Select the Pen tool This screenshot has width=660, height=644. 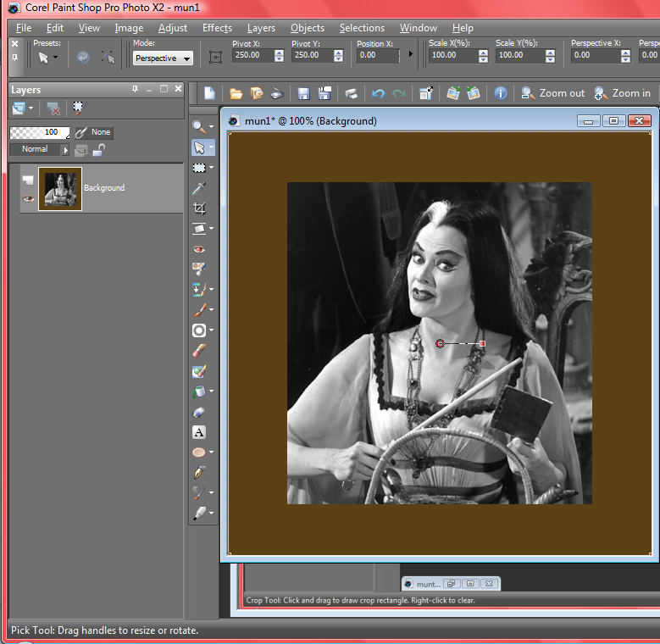point(198,473)
